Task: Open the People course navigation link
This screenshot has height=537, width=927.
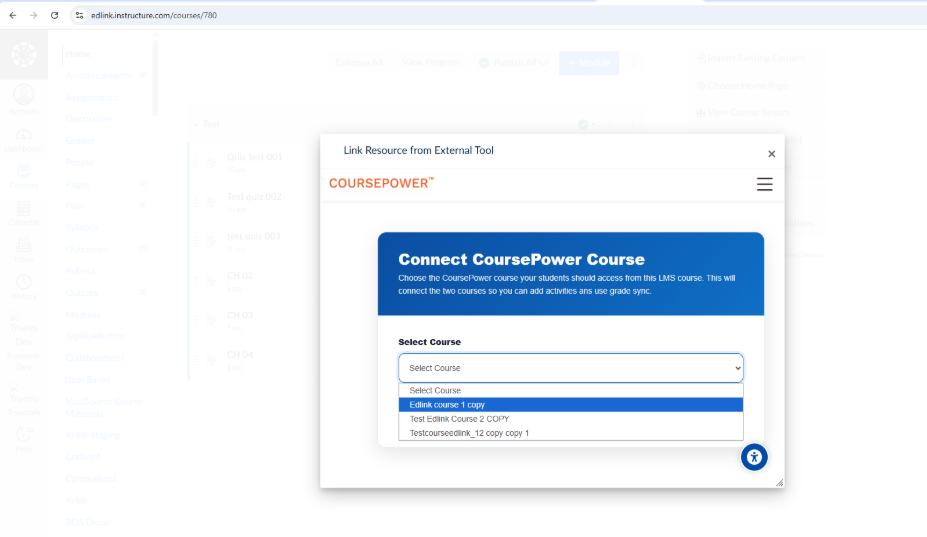Action: click(80, 163)
